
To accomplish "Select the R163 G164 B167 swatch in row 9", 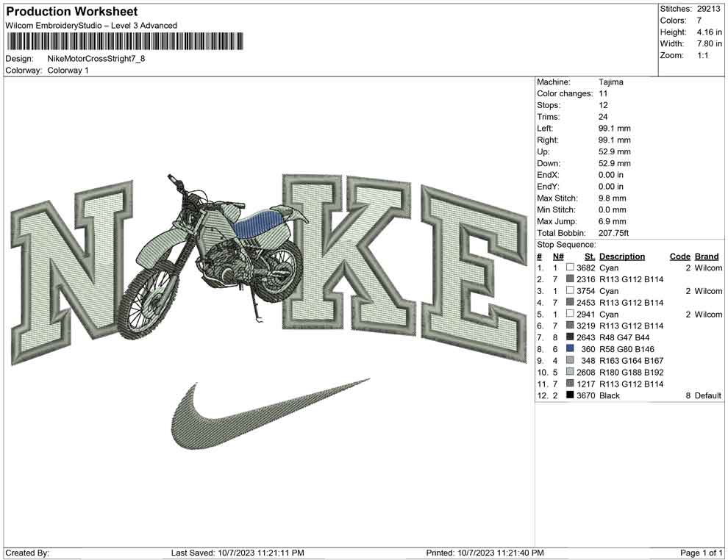I will click(x=570, y=360).
